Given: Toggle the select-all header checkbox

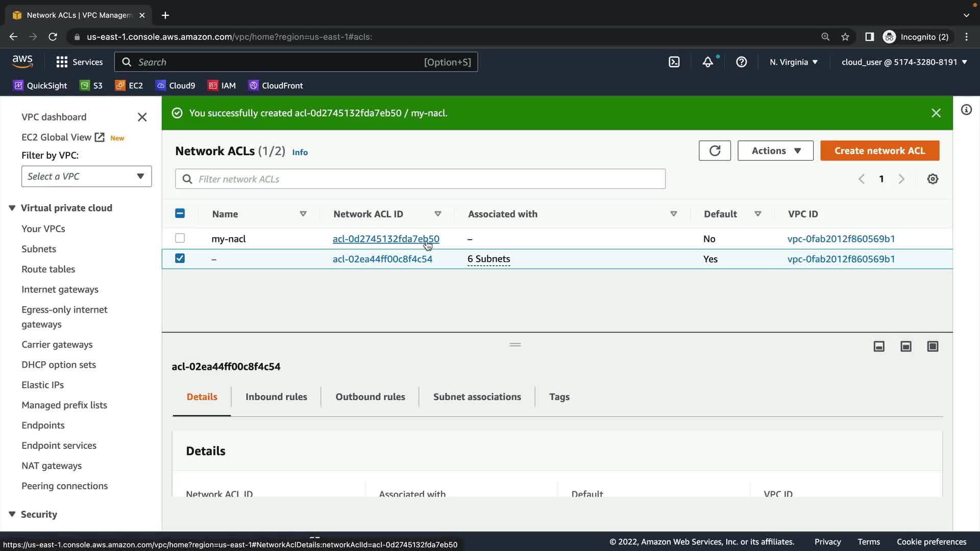Looking at the screenshot, I should 180,214.
